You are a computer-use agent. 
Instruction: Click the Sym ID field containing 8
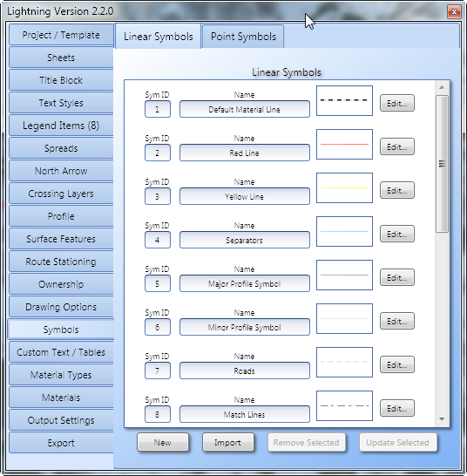(158, 414)
